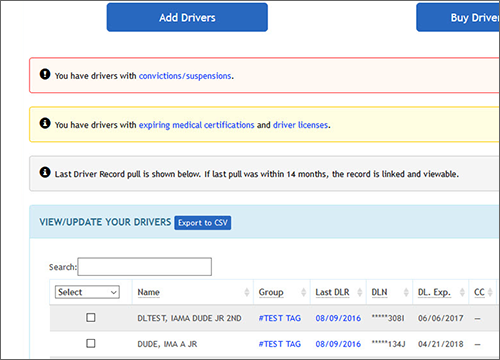
Task: Open the convictions/suspensions link
Action: click(x=185, y=76)
